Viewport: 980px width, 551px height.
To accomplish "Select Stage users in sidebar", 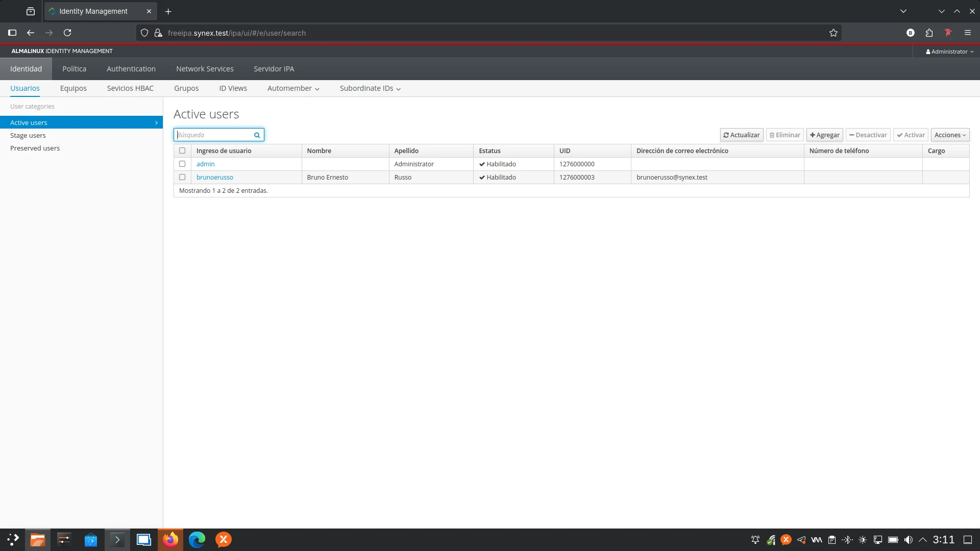I will [x=28, y=136].
